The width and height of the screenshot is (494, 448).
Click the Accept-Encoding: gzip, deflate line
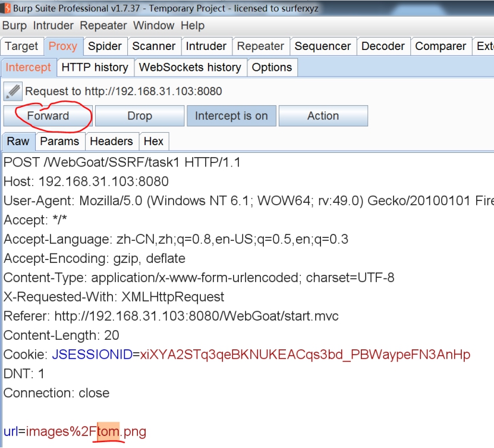(94, 259)
